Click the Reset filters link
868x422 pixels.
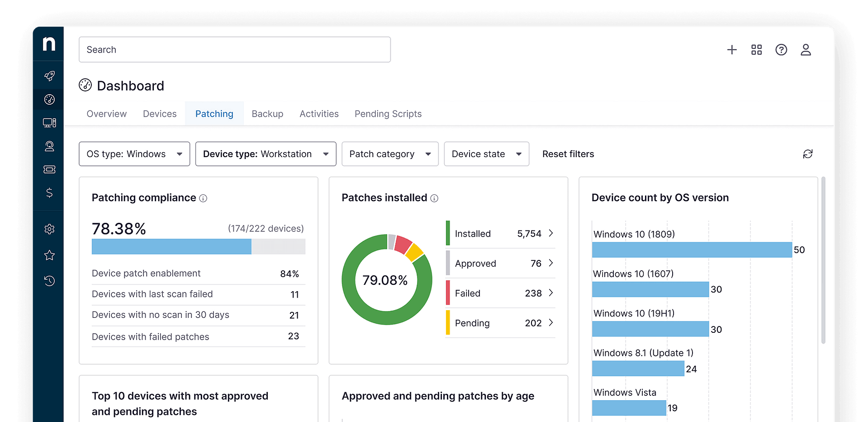[x=568, y=154]
